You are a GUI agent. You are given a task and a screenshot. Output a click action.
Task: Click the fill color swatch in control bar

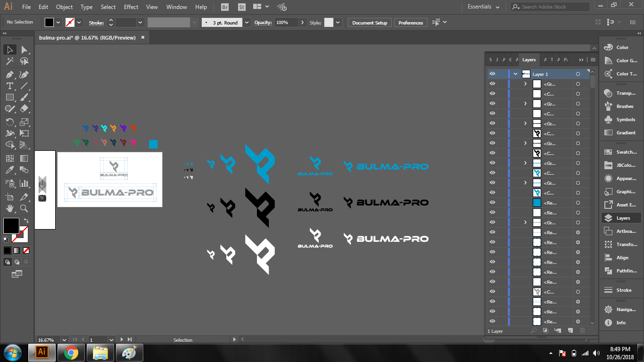click(x=50, y=22)
